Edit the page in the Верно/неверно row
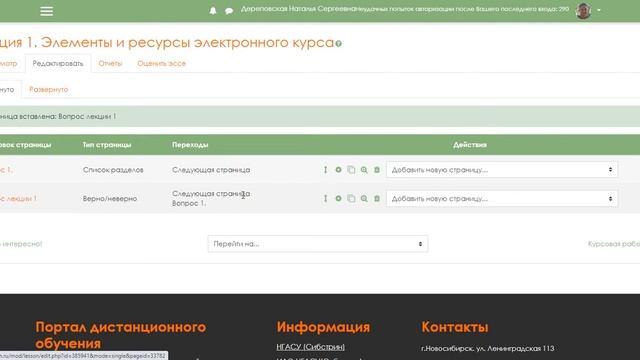640x360 pixels. click(x=338, y=198)
